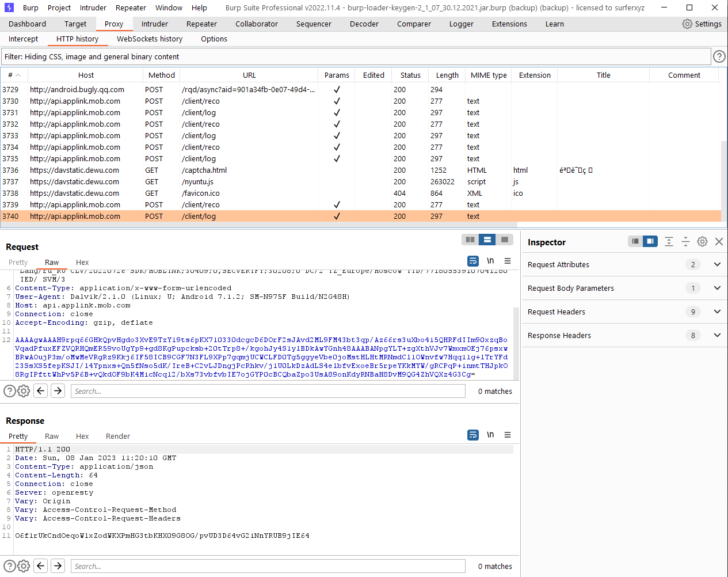Switch to the Decoder tab
The width and height of the screenshot is (728, 577).
[364, 24]
